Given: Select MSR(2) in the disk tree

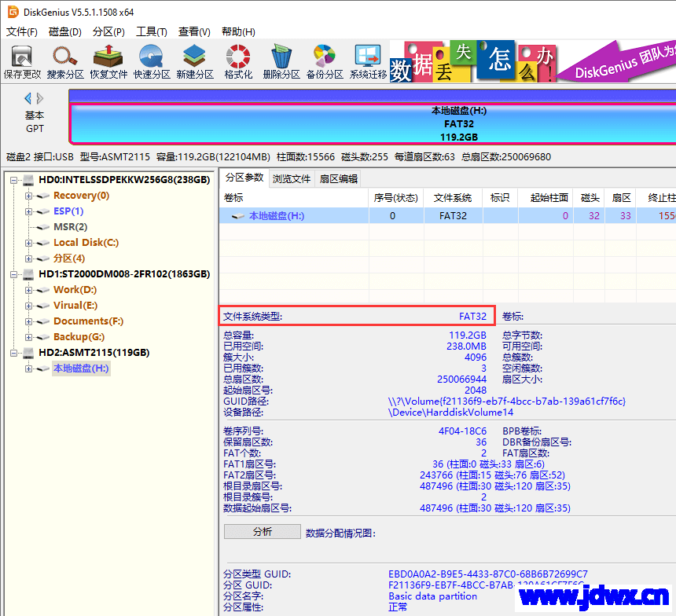Looking at the screenshot, I should point(70,227).
